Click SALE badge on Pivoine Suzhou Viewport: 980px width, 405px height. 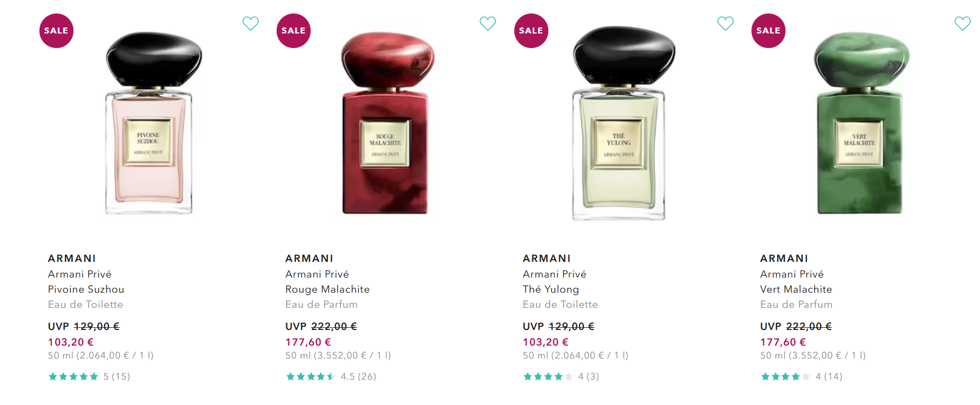56,31
